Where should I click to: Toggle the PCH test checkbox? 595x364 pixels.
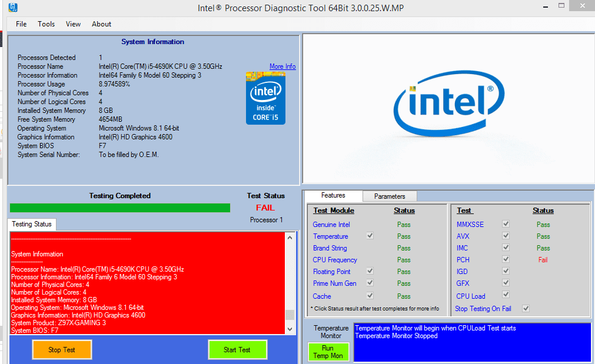(506, 259)
